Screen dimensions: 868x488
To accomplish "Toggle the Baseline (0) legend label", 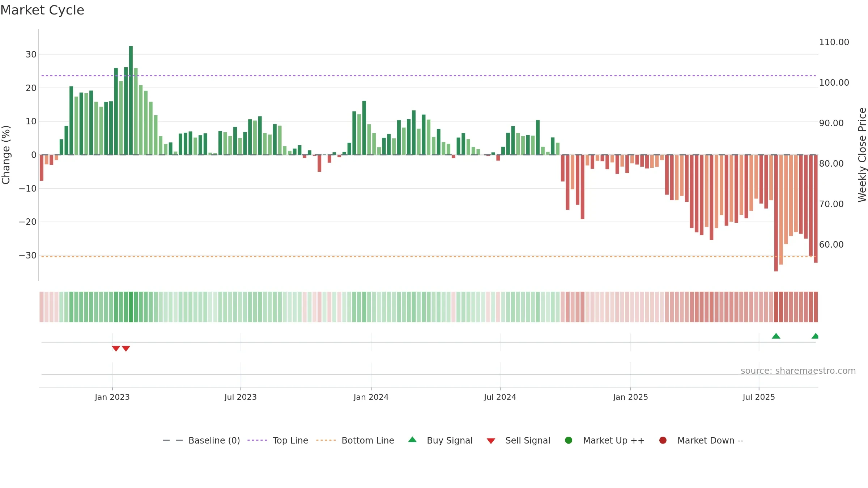I will click(x=214, y=440).
